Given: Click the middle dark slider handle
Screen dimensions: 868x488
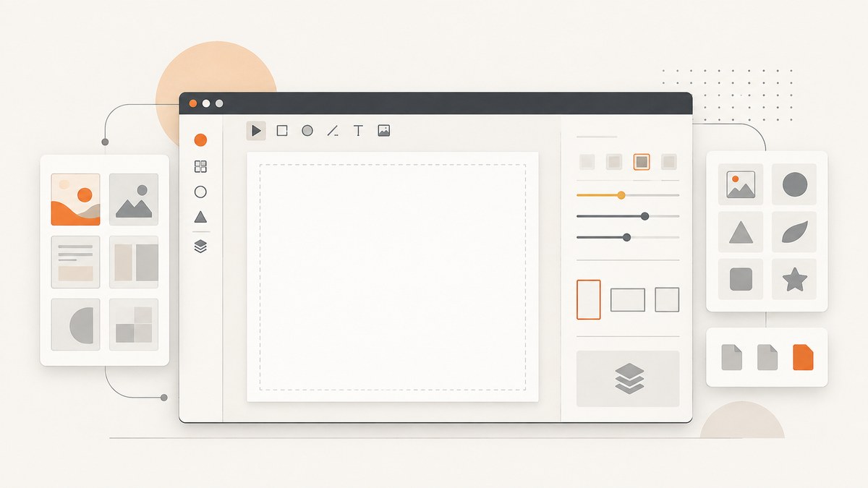Looking at the screenshot, I should pyautogui.click(x=644, y=216).
